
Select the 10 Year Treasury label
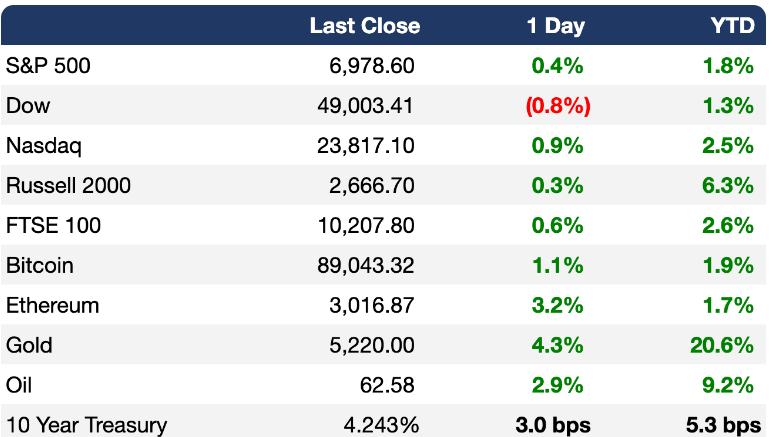86,425
